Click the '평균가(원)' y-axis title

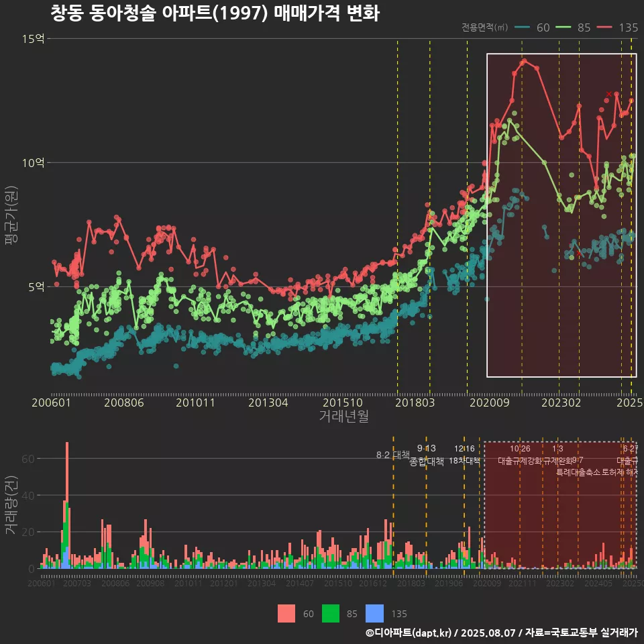(x=11, y=215)
